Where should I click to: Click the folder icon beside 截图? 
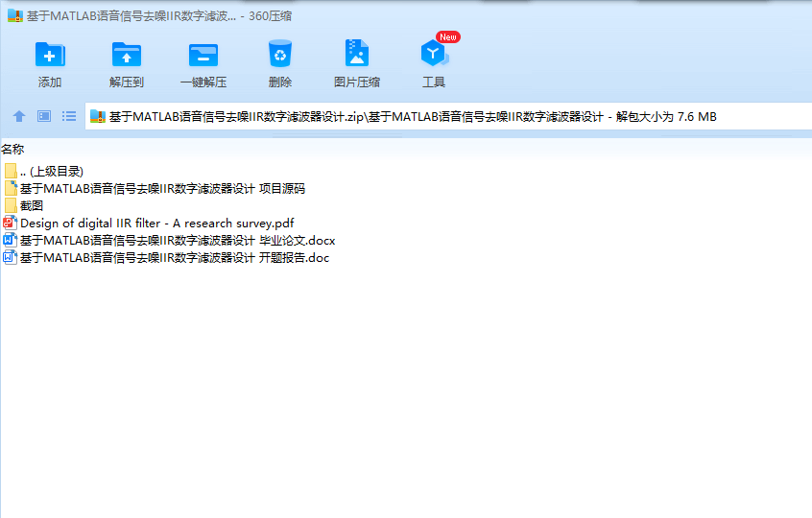(11, 205)
